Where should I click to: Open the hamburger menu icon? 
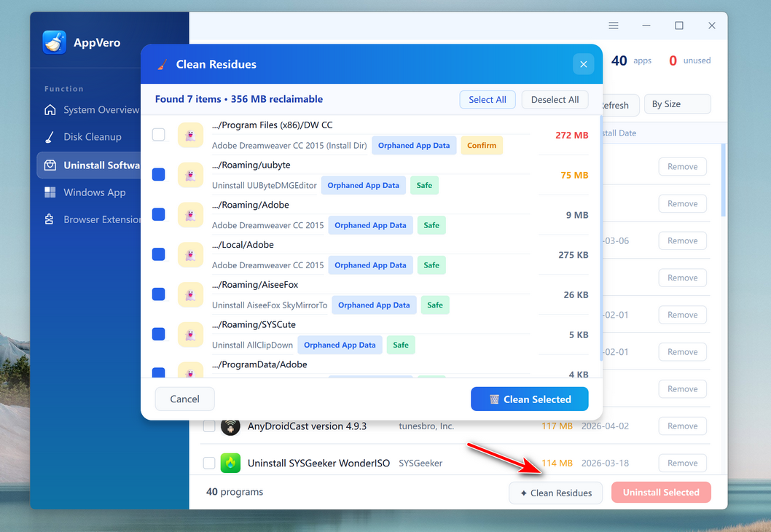tap(614, 26)
